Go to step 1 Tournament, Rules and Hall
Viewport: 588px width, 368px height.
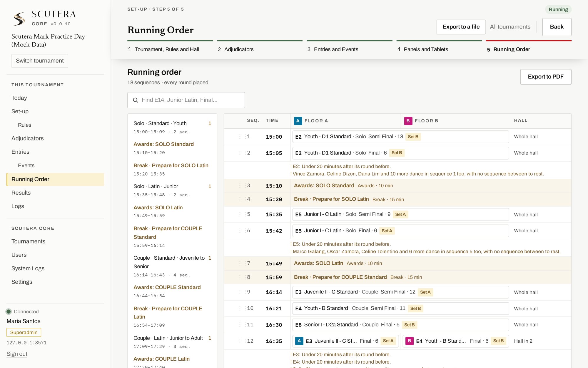click(x=170, y=47)
